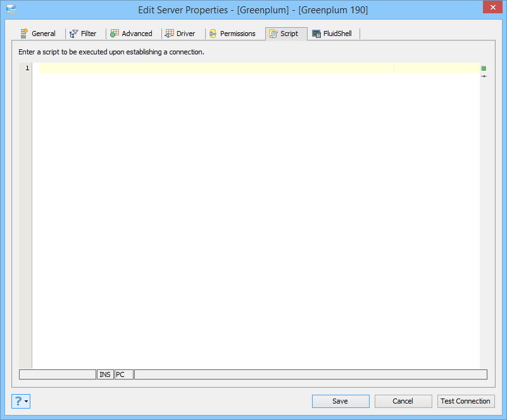507x420 pixels.
Task: Open the FluidShell tab
Action: click(x=332, y=34)
